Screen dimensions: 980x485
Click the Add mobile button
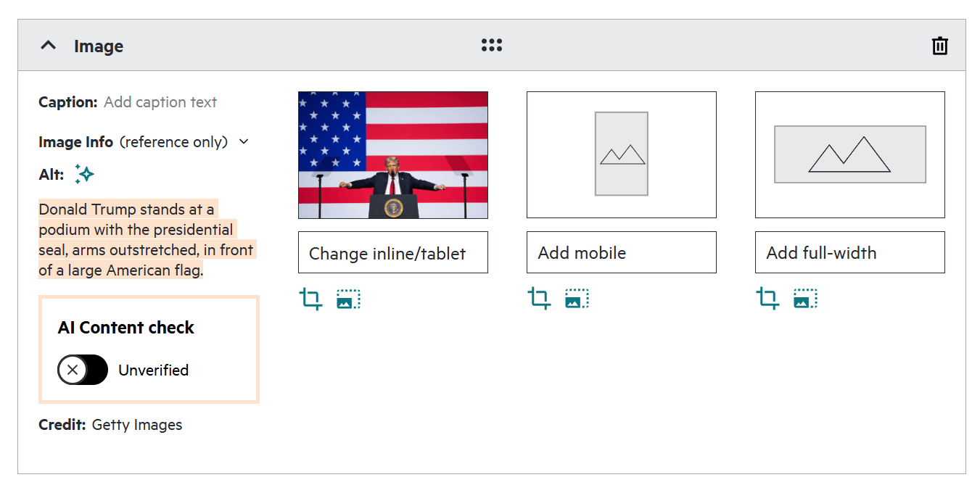click(621, 252)
